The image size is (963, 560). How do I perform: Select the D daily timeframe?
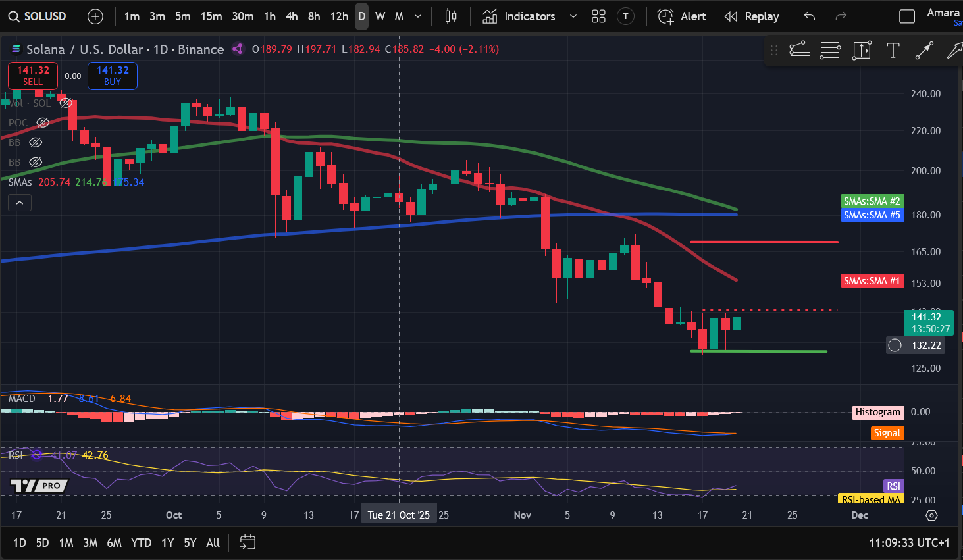pos(361,16)
